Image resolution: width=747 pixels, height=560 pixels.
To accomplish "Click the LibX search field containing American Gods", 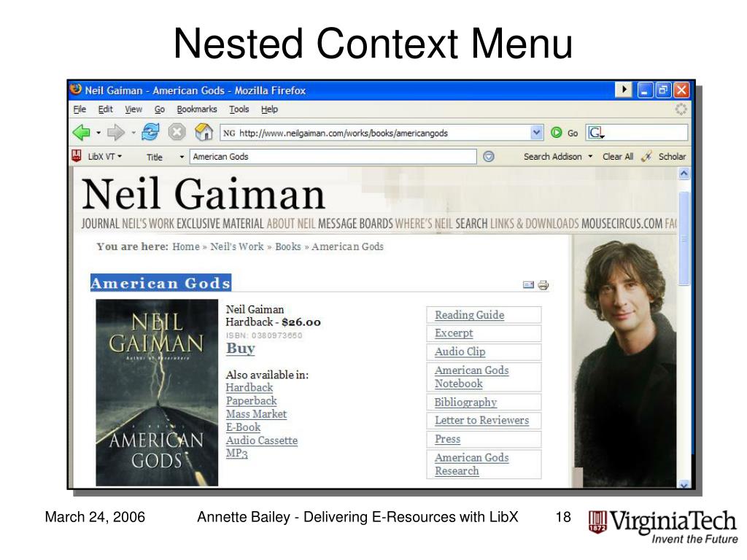I will tap(333, 157).
